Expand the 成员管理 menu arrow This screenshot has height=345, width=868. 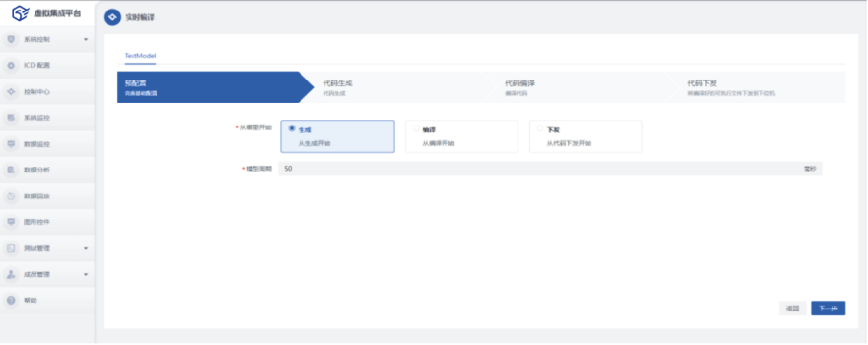[x=86, y=275]
